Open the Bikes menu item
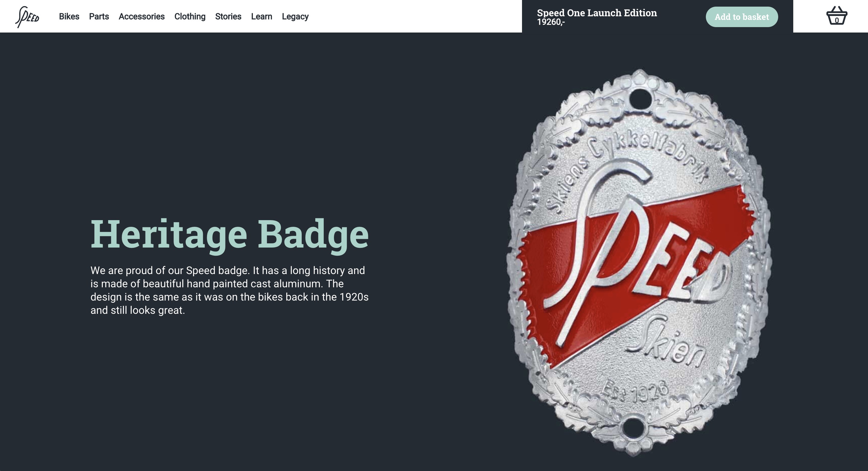Screen dimensions: 868x471 (x=69, y=17)
